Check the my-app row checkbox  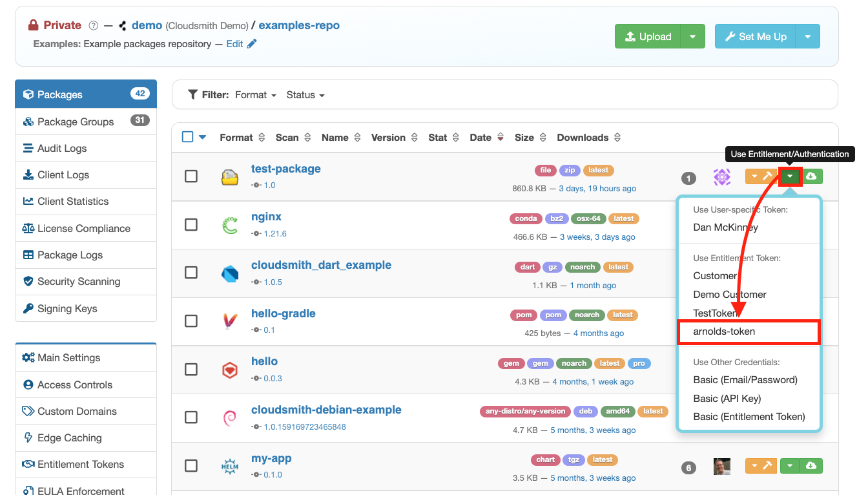tap(191, 465)
